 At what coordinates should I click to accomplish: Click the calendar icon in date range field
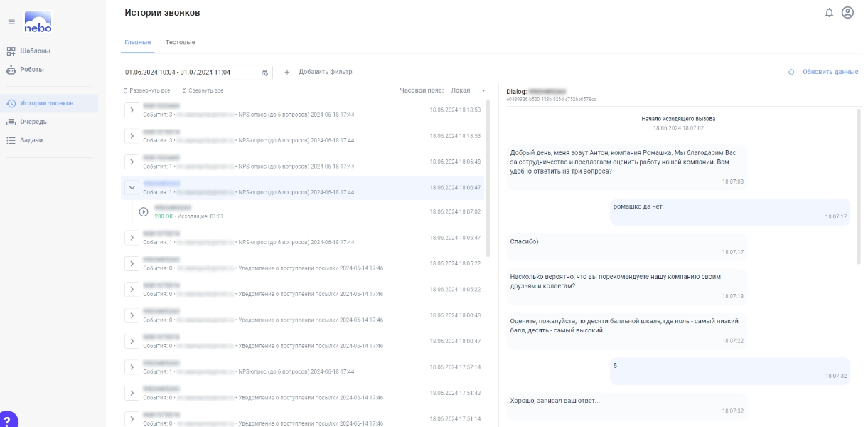tap(265, 73)
